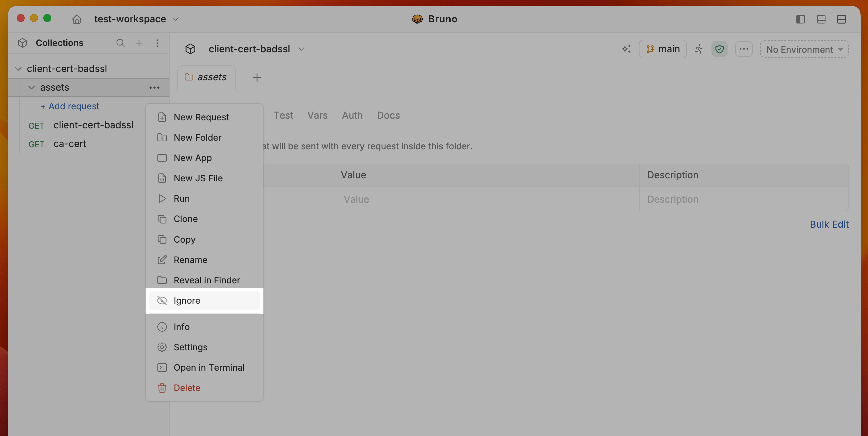Open the main git branch button
Viewport: 868px width, 436px height.
click(x=662, y=49)
